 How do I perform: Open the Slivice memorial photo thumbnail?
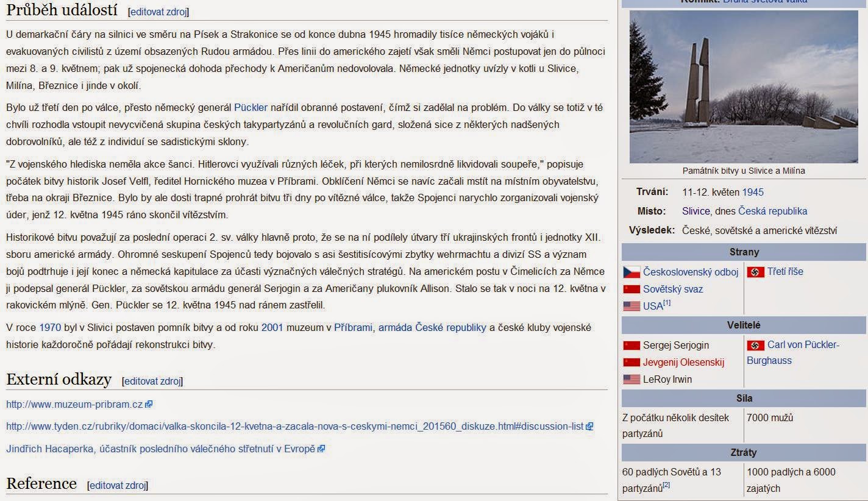coord(743,87)
